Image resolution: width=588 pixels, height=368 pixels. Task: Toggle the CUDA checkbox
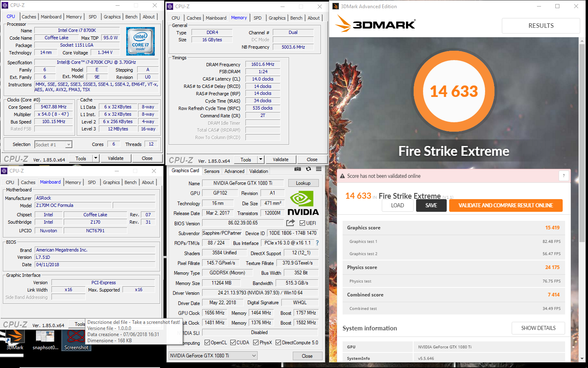tap(233, 343)
